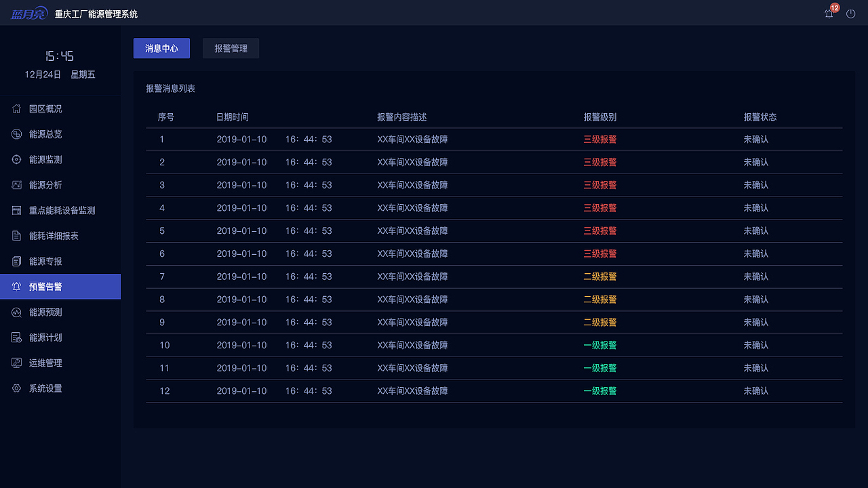Click the 能源计划 sidebar icon
The image size is (868, 488).
tap(17, 338)
